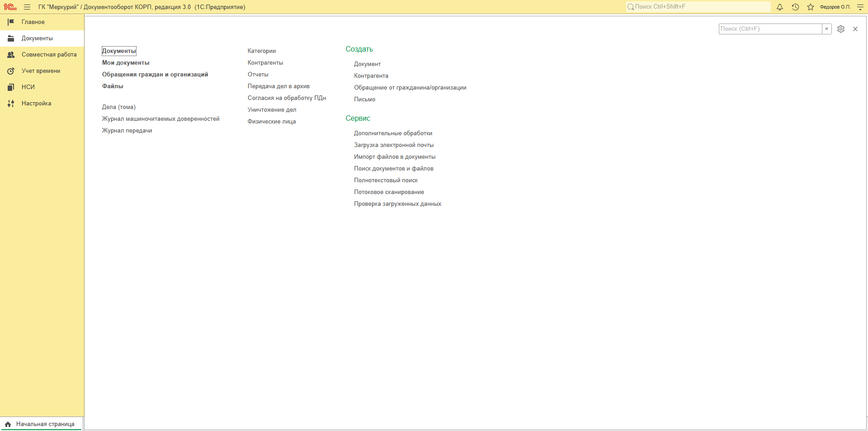Click the Совместная работа people icon

coord(11,54)
